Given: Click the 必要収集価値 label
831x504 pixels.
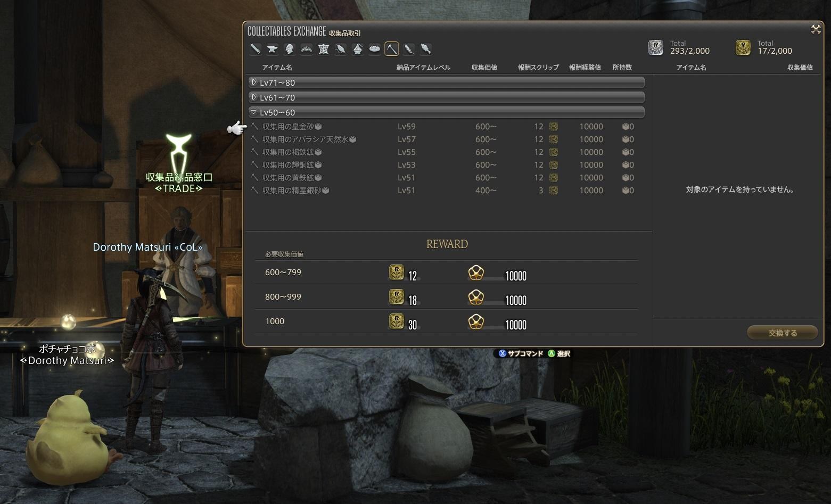Looking at the screenshot, I should point(284,254).
